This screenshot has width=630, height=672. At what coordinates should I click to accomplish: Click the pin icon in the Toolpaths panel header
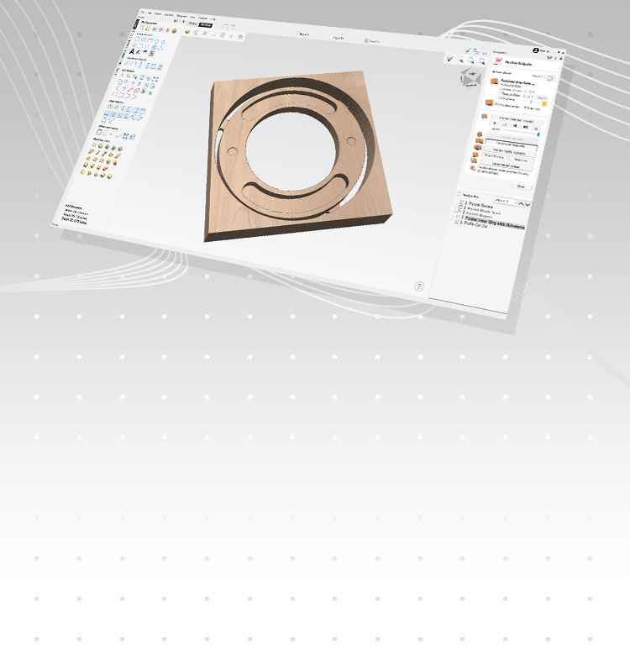[x=560, y=58]
